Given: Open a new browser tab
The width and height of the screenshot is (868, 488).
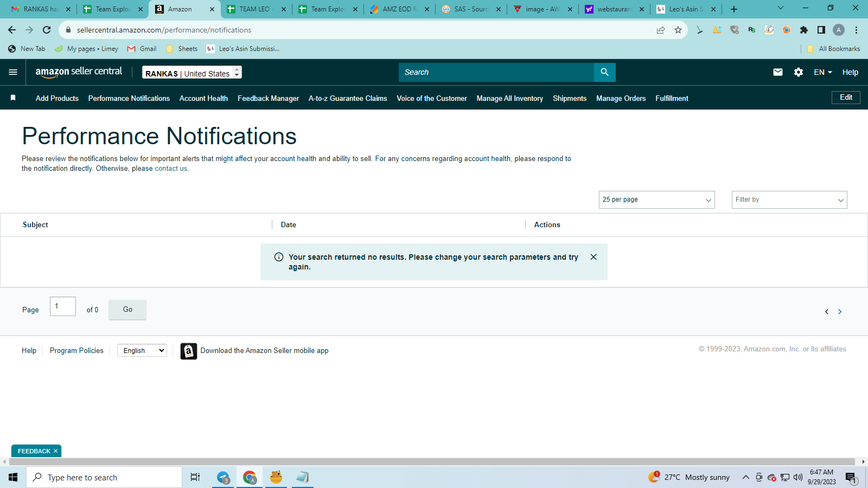Looking at the screenshot, I should pos(734,9).
